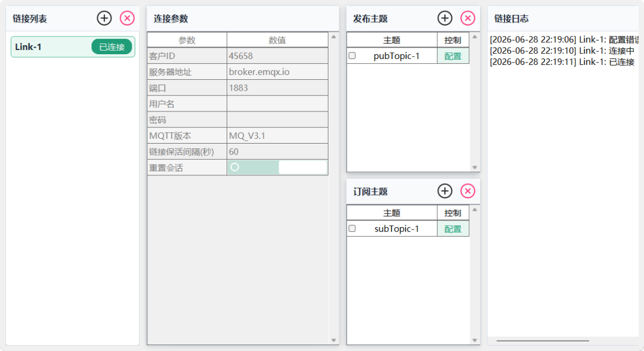Click the empty 密码 value field
Image resolution: width=644 pixels, height=351 pixels.
coord(277,120)
